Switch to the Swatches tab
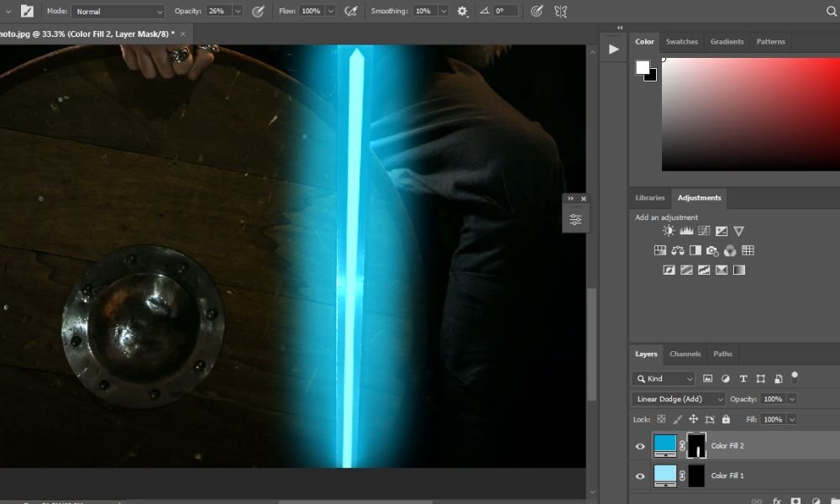Screen dimensions: 840x504 (681, 41)
